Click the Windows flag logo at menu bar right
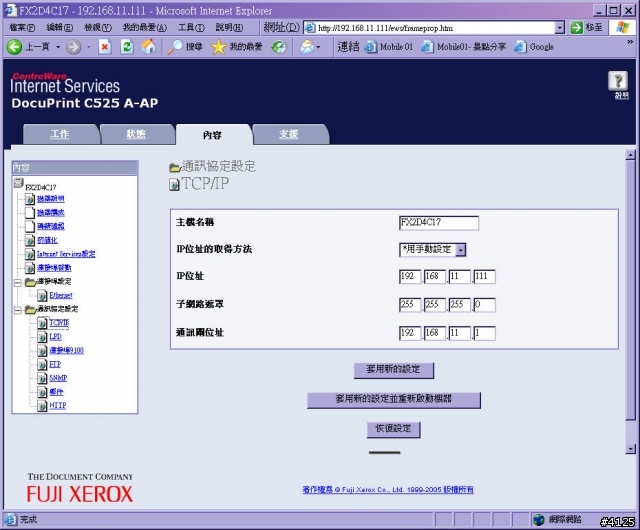This screenshot has width=640, height=530. (622, 28)
